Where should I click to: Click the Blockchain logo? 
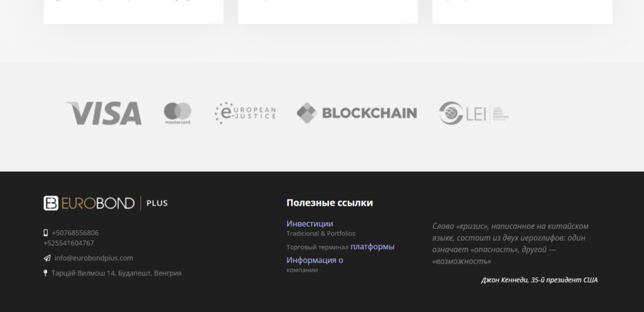(x=357, y=113)
